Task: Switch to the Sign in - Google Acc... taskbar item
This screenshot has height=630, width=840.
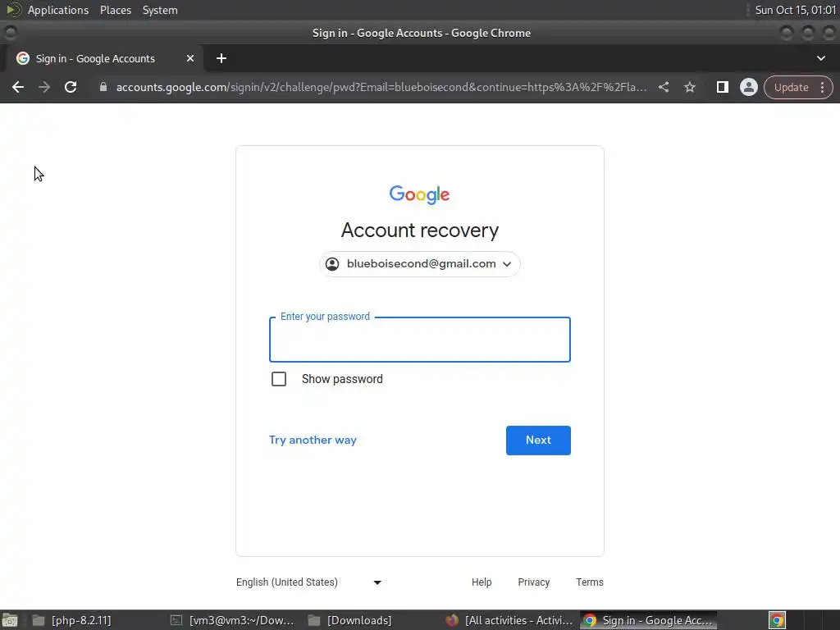Action: 648,620
